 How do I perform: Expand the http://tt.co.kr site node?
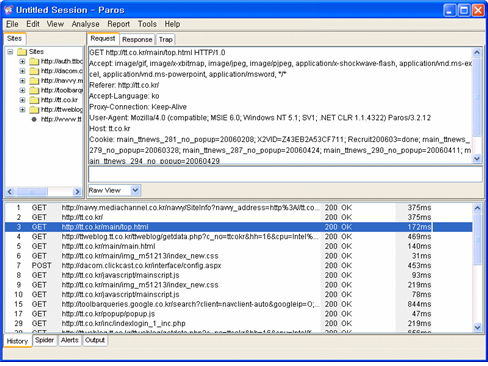tap(22, 100)
